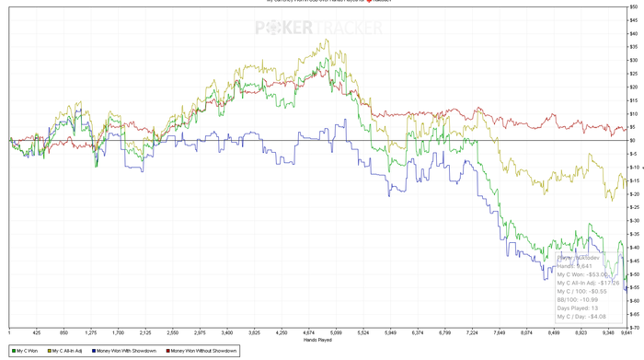Viewport: 644px width, 360px height.
Task: Click the 4,674 tick label on x-axis
Action: tap(308, 333)
